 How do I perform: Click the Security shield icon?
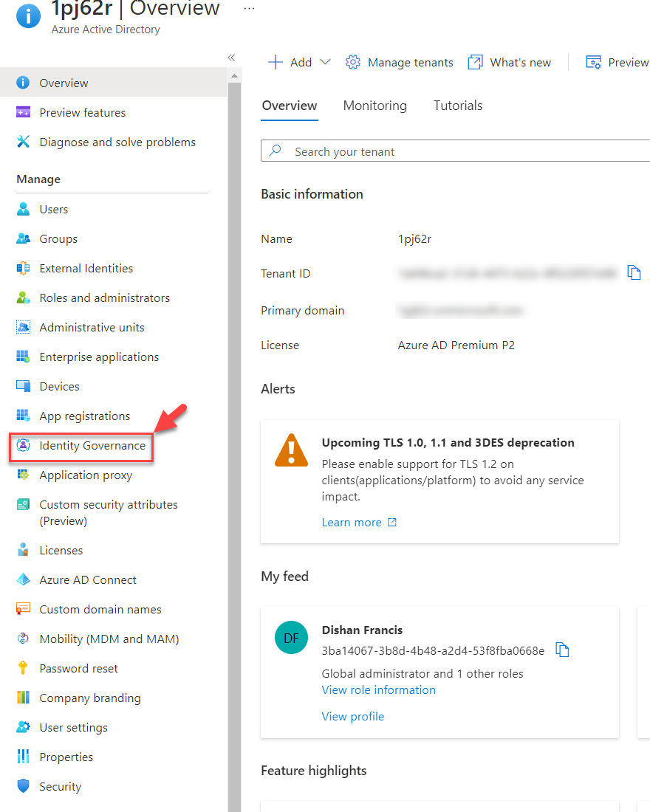24,787
